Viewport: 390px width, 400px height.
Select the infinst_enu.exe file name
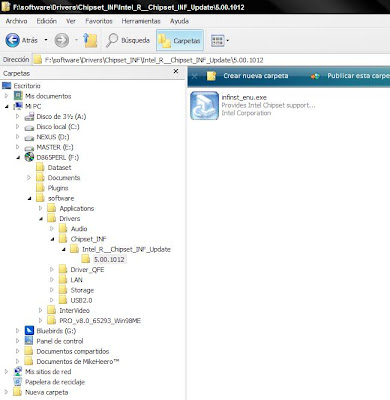tap(244, 97)
